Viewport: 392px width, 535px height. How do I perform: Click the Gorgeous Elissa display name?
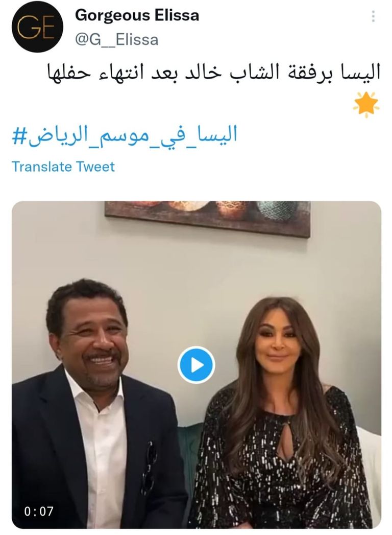pyautogui.click(x=137, y=16)
